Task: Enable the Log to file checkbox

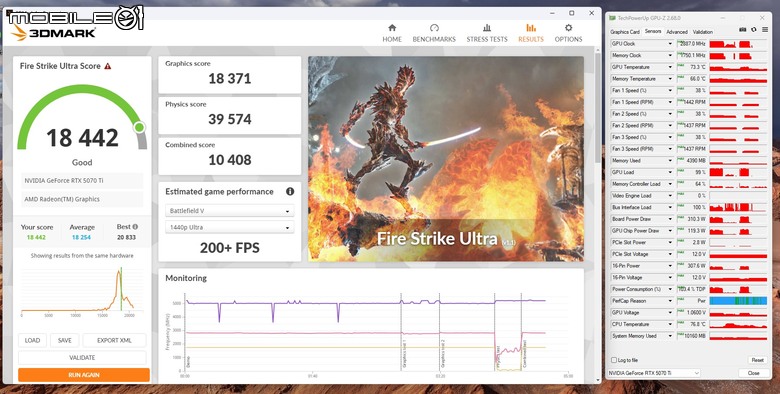Action: point(613,360)
